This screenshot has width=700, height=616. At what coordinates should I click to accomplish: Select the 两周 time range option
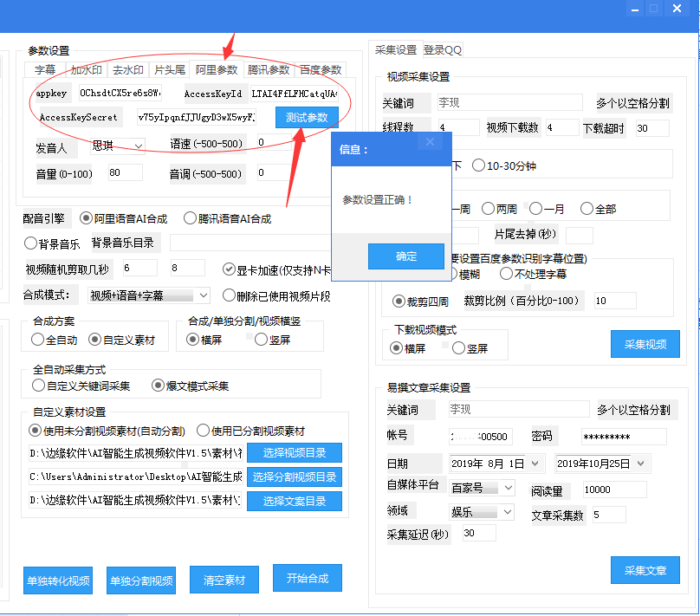[499, 209]
